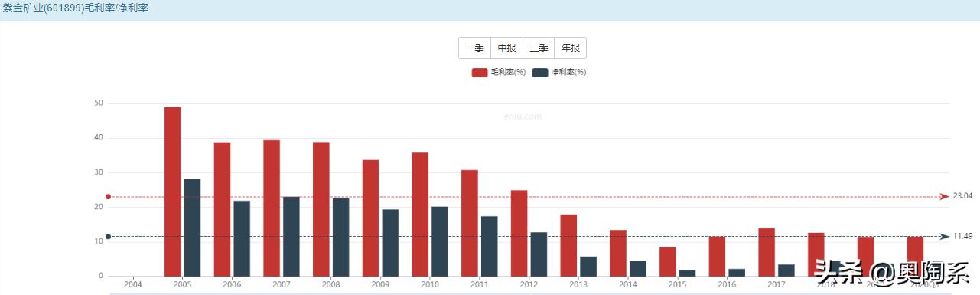
Task: Click the 11.49 average line label
Action: tap(962, 236)
